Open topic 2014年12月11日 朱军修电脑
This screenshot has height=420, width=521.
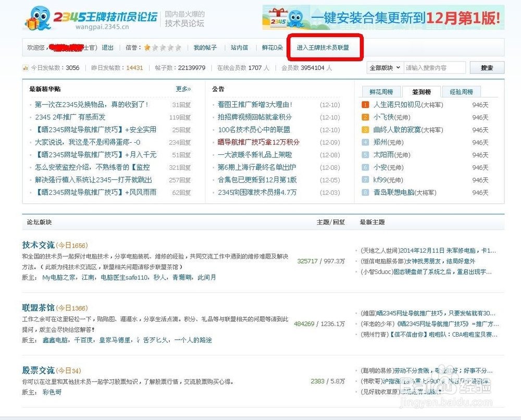click(448, 251)
